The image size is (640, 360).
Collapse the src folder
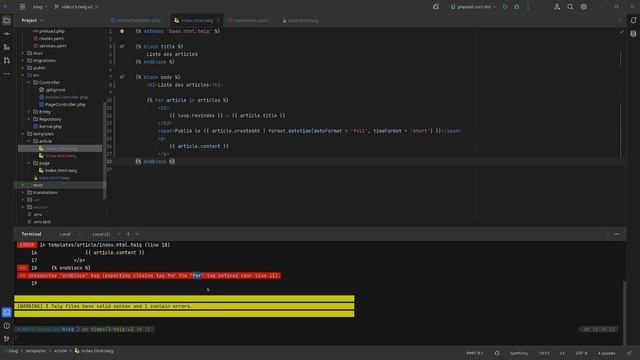coord(23,75)
